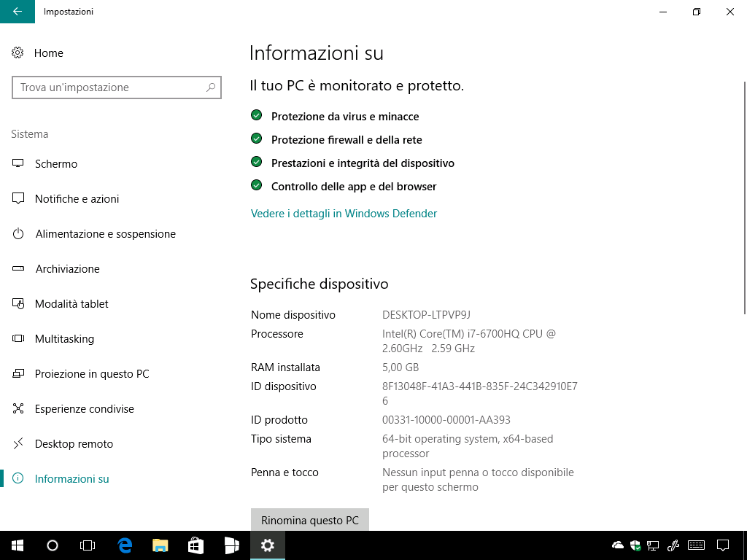Click the Desktop remoto icon
Viewport: 747px width, 560px height.
click(18, 444)
